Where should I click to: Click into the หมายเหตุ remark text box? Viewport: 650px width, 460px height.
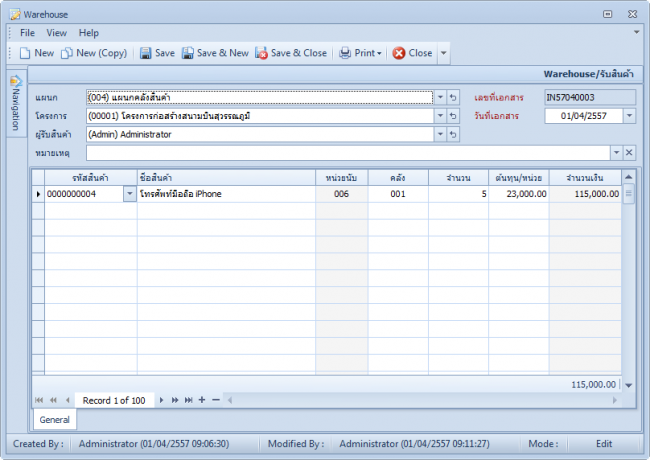click(348, 153)
